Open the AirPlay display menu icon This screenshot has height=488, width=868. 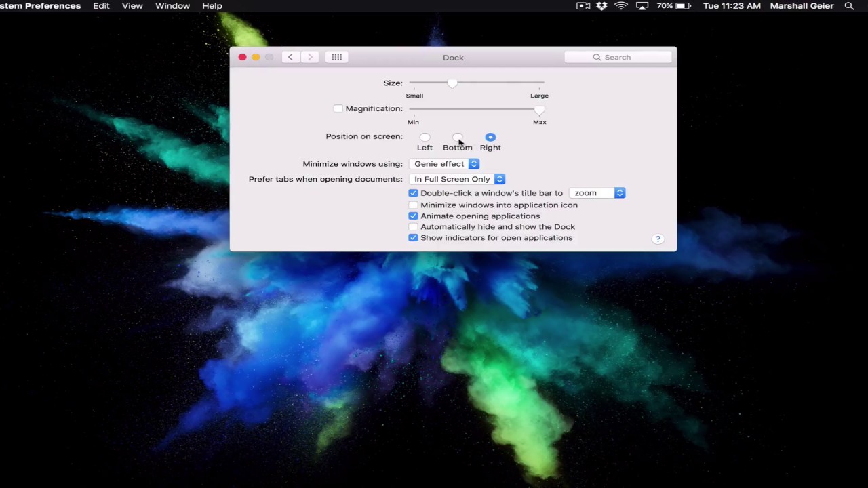[x=642, y=6]
